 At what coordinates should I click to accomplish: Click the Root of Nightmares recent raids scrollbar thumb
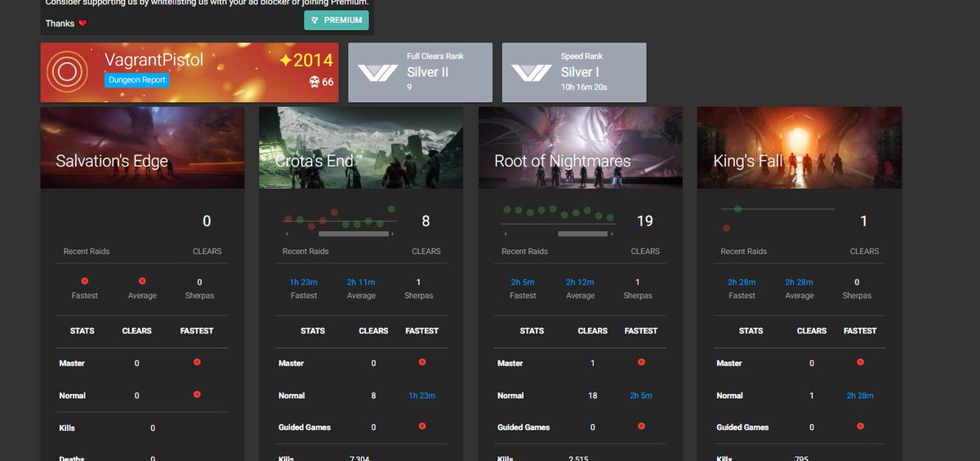tap(583, 235)
